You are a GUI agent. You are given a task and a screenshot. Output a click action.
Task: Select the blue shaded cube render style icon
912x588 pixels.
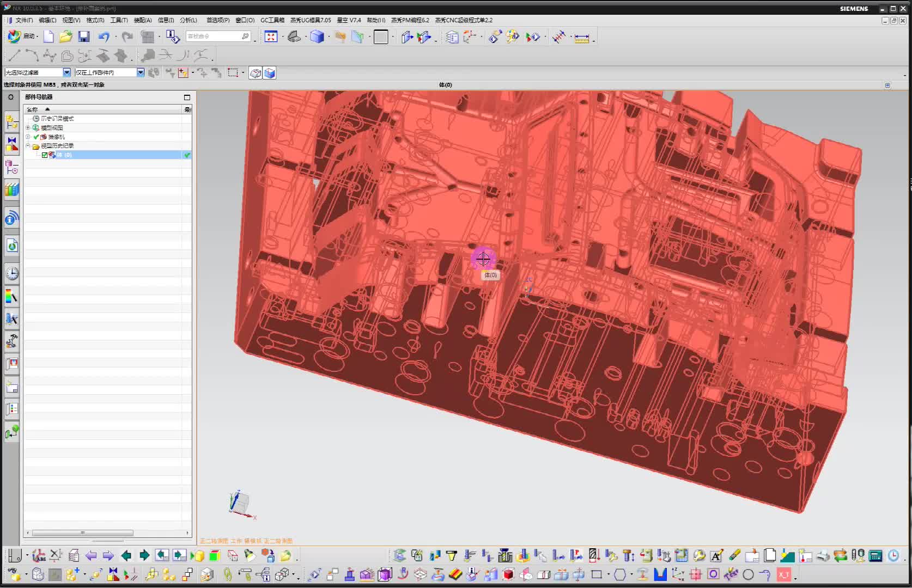coord(317,36)
